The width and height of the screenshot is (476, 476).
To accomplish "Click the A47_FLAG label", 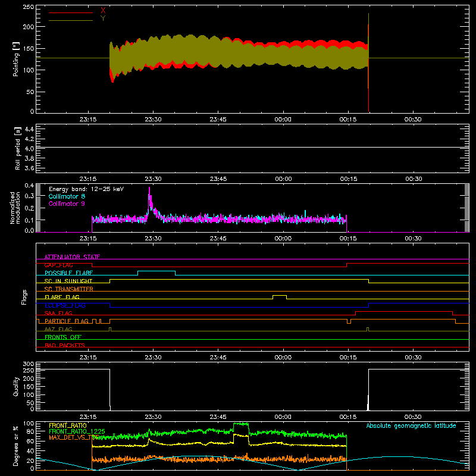I will [x=58, y=330].
